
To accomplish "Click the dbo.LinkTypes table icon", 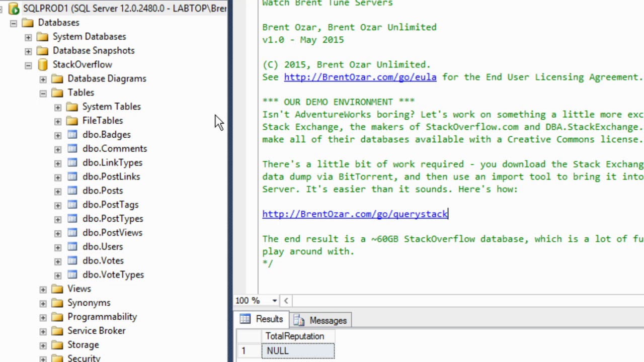I will click(x=72, y=163).
